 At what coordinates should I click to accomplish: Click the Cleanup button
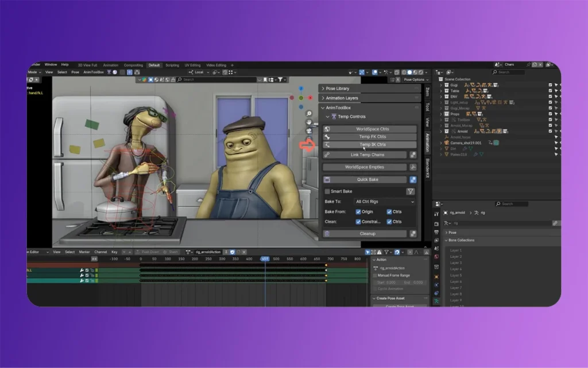(365, 233)
